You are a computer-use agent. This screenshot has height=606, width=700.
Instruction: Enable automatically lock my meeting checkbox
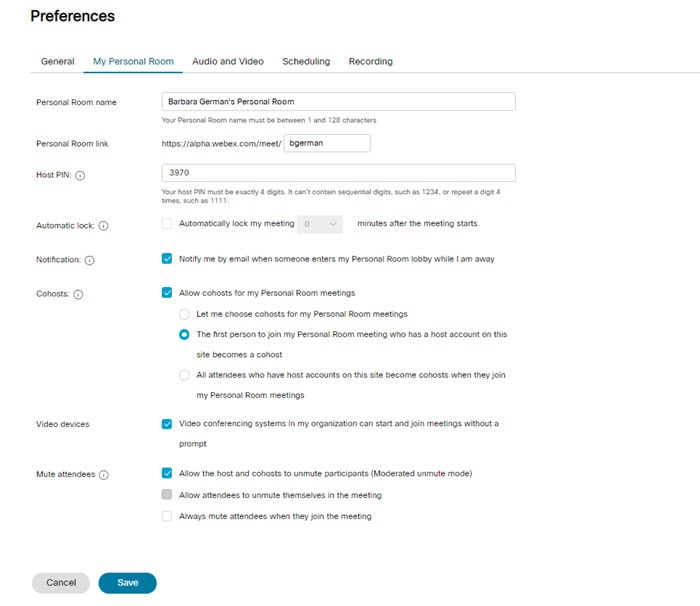click(167, 224)
